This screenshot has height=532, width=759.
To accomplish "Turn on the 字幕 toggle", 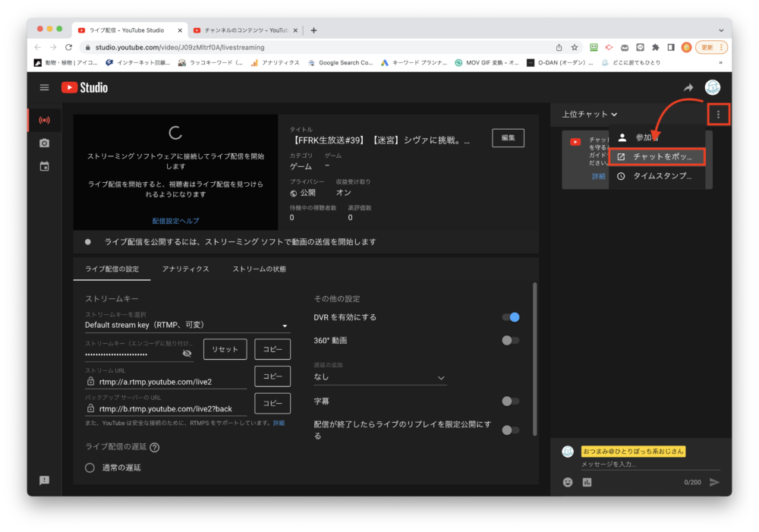I will pyautogui.click(x=511, y=401).
